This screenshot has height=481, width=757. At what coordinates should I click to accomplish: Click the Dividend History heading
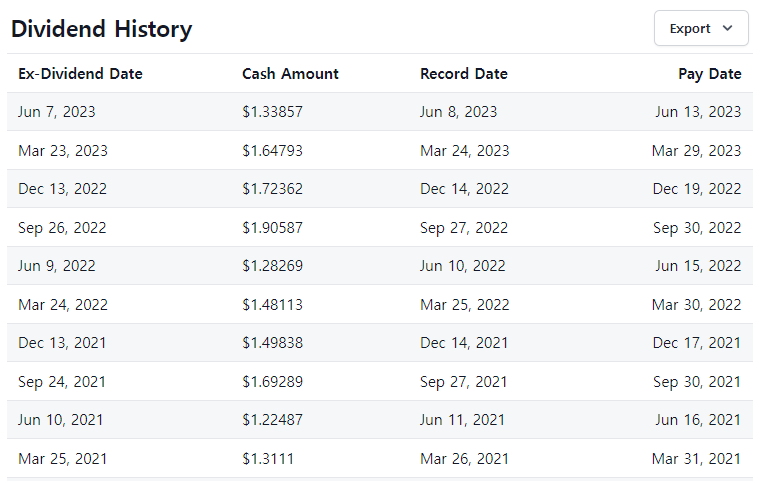click(x=101, y=29)
